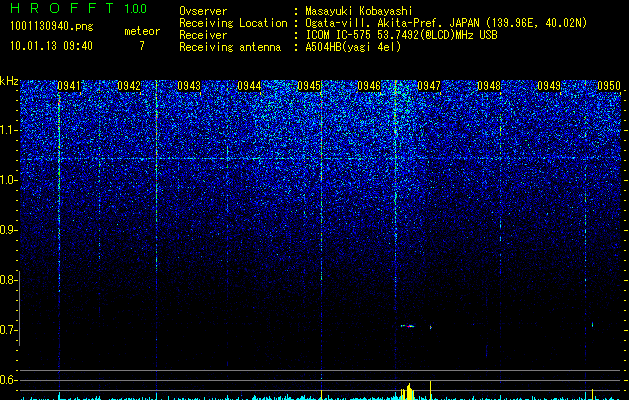Click the meteor label
This screenshot has width=629, height=400.
tap(142, 31)
